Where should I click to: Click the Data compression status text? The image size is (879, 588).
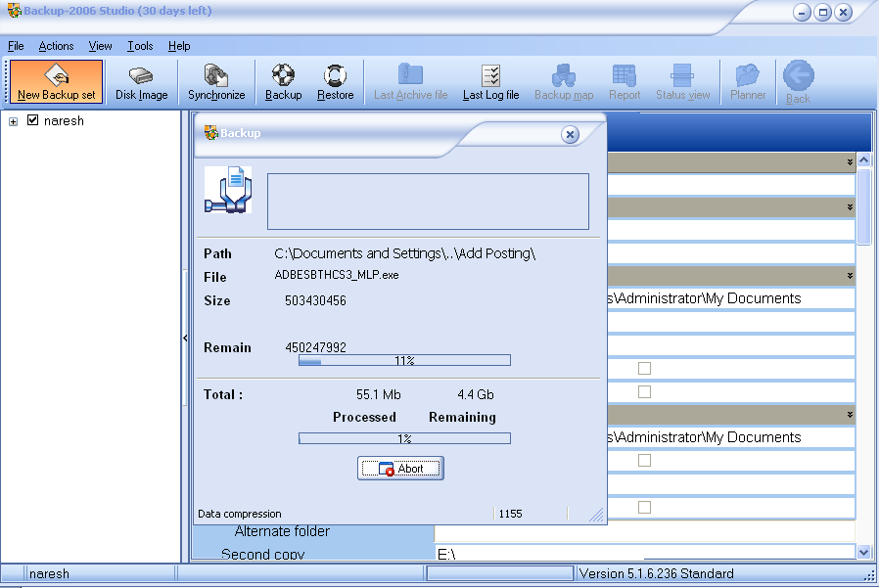(x=240, y=514)
